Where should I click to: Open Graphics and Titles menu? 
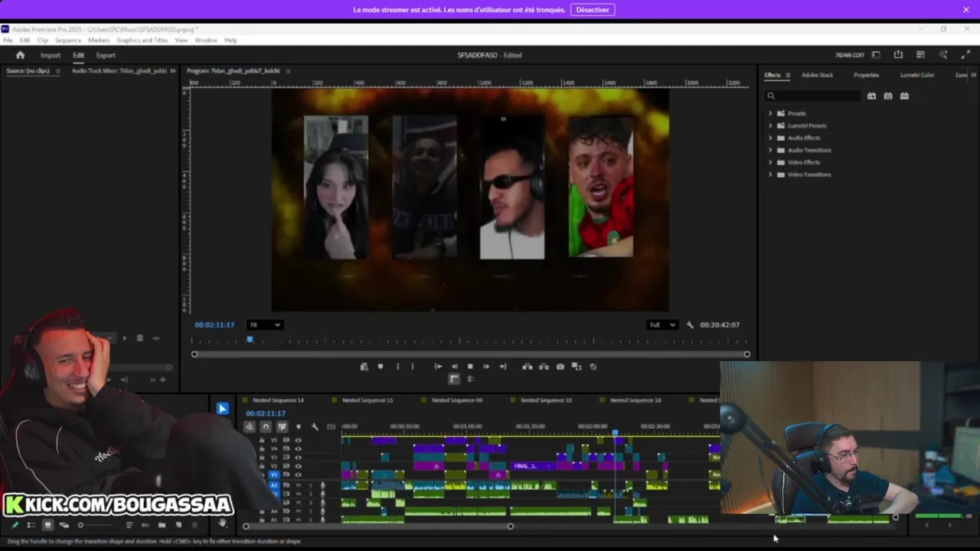142,40
